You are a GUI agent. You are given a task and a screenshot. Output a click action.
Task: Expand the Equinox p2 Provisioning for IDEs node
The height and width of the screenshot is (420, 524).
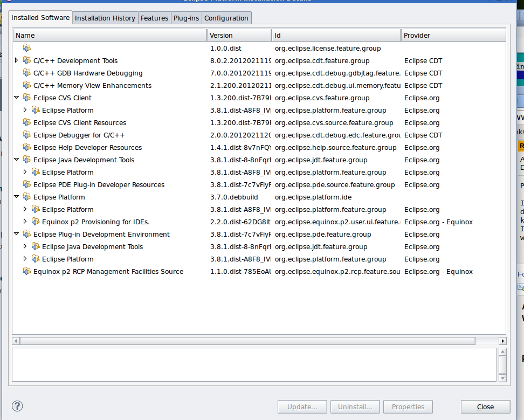pos(25,222)
